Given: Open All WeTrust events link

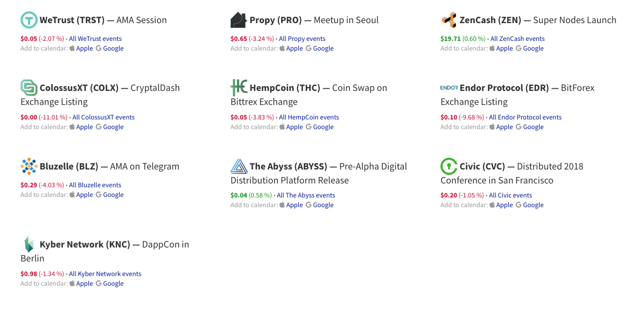Looking at the screenshot, I should (95, 39).
